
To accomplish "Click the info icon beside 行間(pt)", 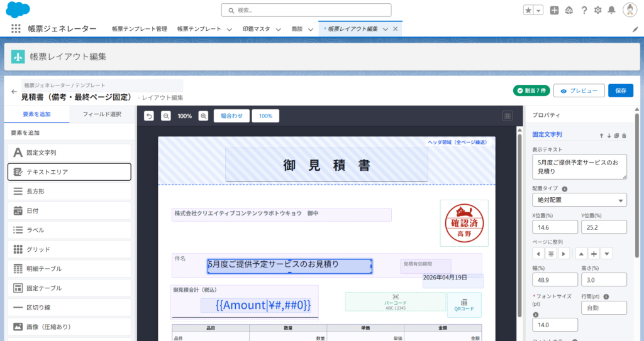I will click(x=606, y=296).
